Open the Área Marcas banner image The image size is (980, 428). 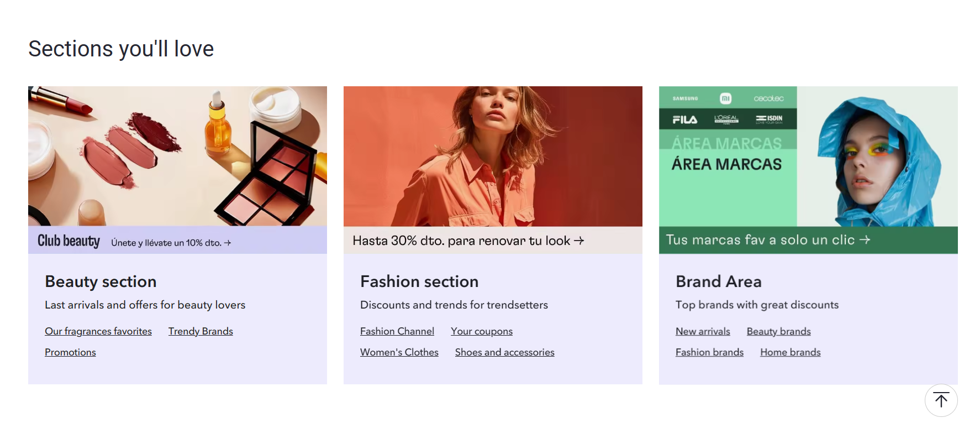click(x=808, y=156)
